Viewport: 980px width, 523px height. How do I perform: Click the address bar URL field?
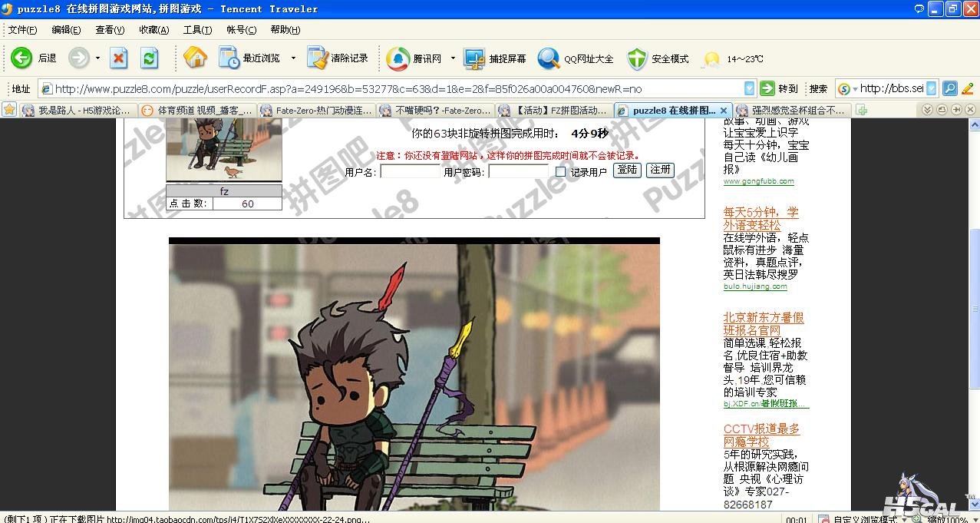pos(398,88)
